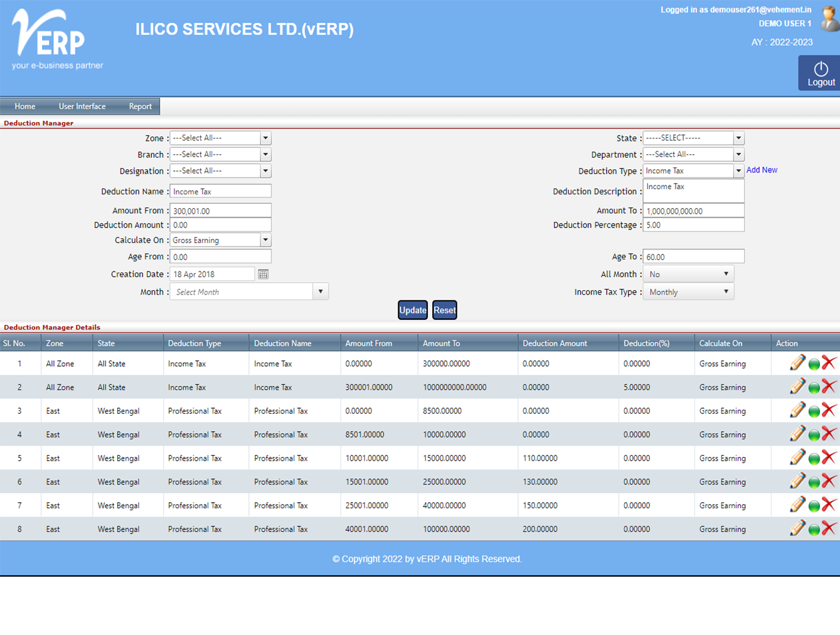Delete row 4 using red X icon

click(829, 433)
